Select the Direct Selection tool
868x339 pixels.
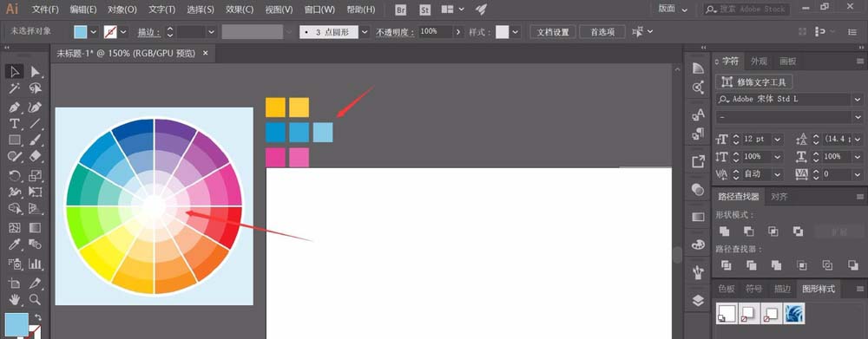[35, 71]
